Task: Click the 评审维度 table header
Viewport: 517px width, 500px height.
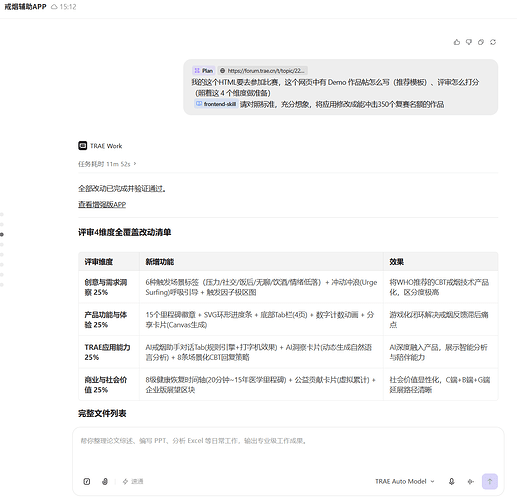Action: point(109,262)
